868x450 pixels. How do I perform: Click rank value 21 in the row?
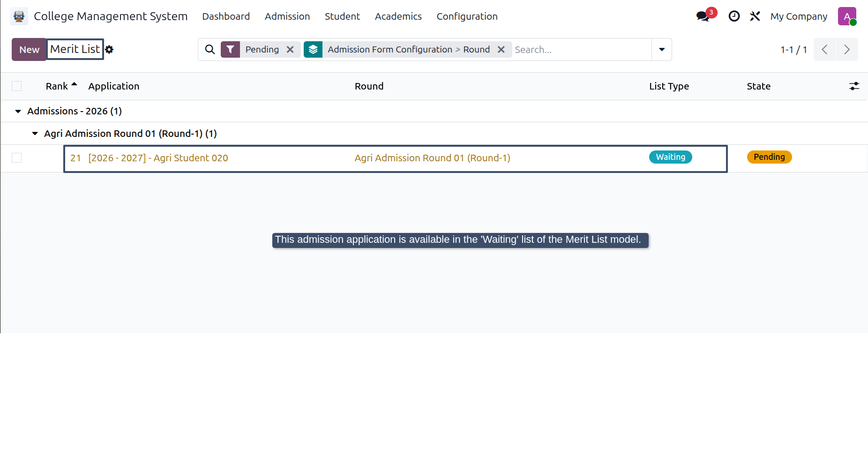(x=75, y=158)
